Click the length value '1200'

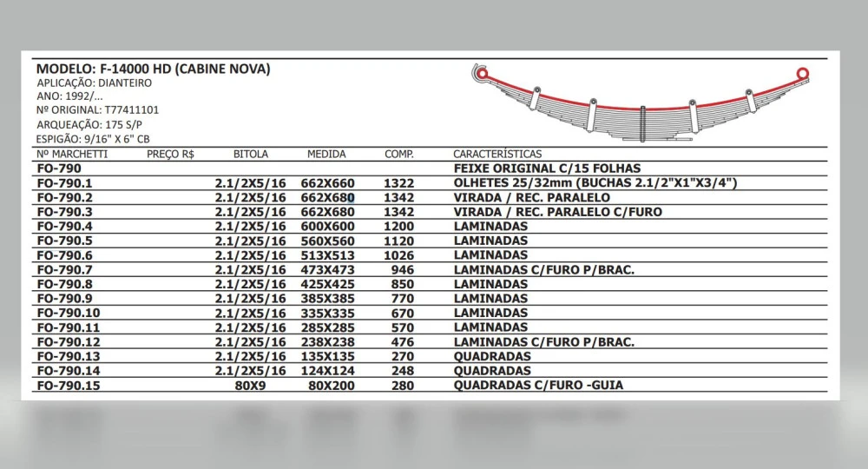[x=398, y=227]
